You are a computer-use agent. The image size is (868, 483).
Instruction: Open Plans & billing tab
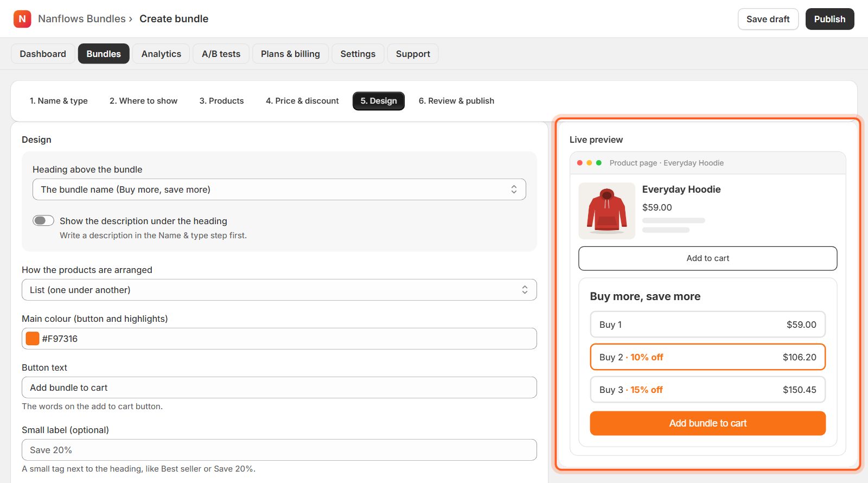point(290,54)
